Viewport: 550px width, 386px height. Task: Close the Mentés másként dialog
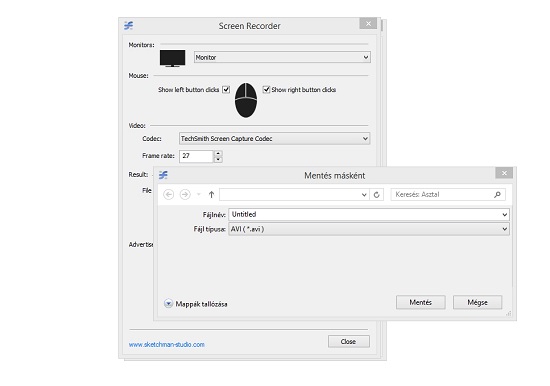tap(504, 173)
